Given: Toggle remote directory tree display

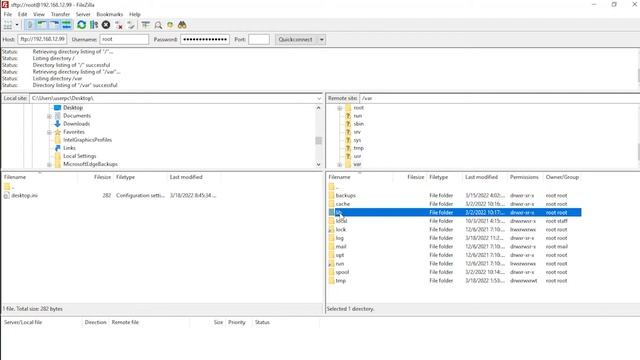Looking at the screenshot, I should point(54,25).
